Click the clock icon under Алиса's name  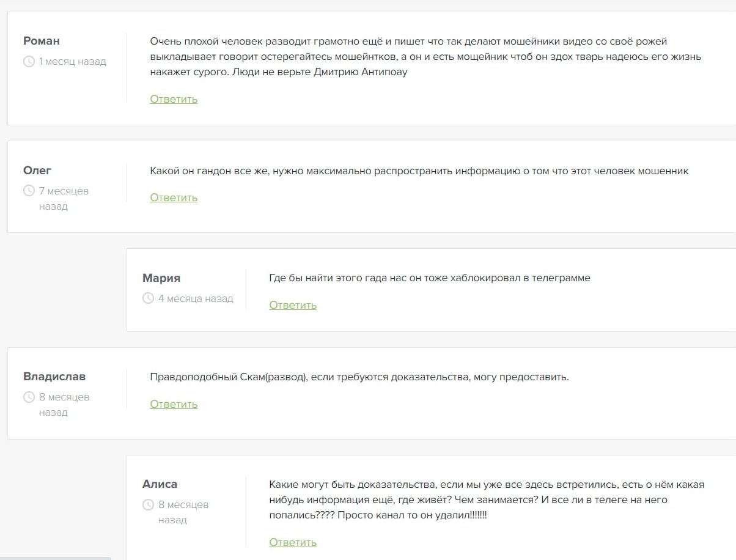(148, 504)
